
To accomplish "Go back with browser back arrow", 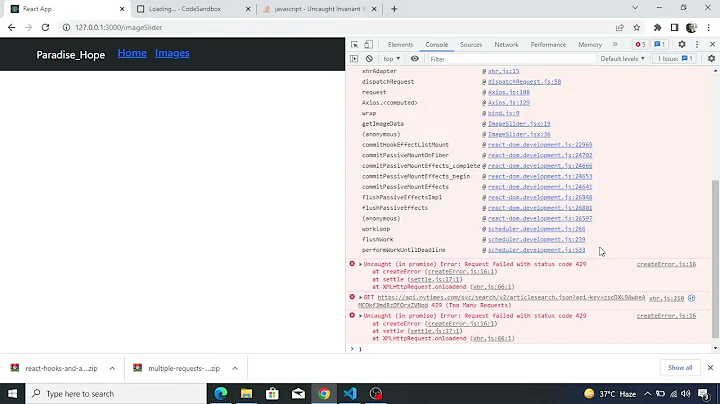I will (x=11, y=28).
